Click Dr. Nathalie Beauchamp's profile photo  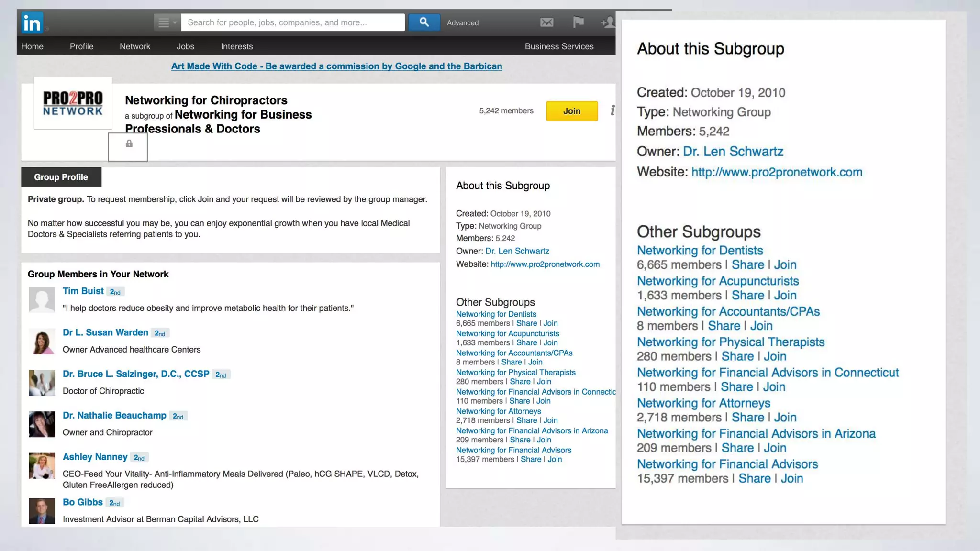(42, 424)
